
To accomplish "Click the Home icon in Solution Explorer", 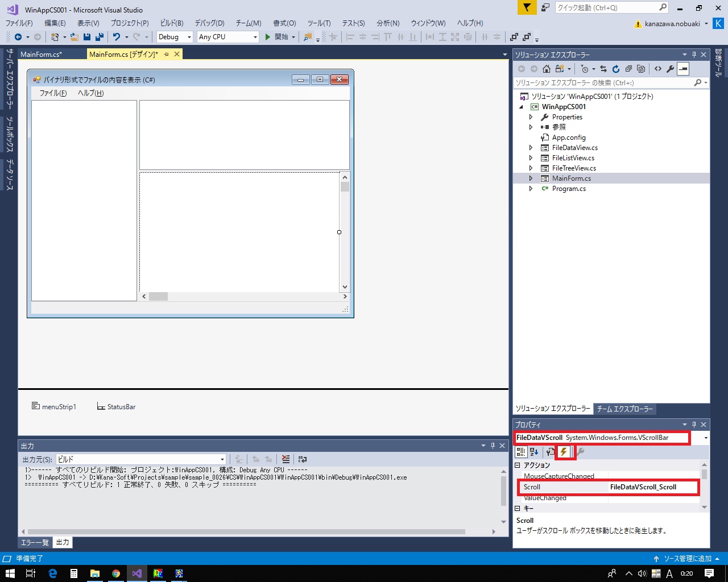I will (x=547, y=69).
